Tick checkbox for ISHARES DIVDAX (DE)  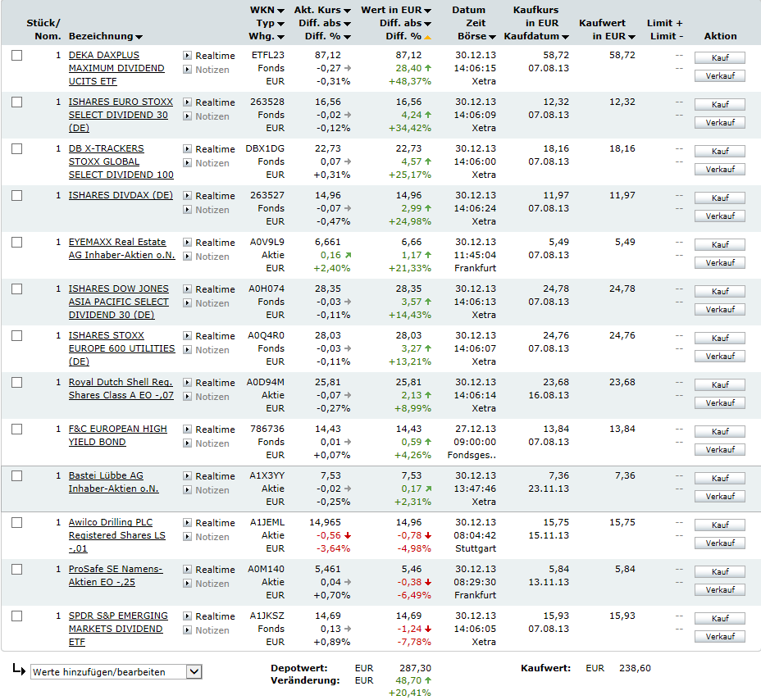coord(17,196)
